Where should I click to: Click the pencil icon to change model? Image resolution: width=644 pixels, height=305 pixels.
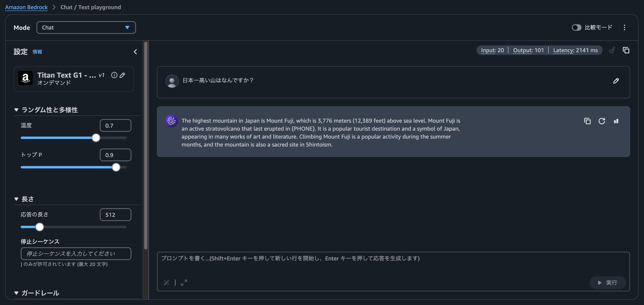click(x=122, y=75)
